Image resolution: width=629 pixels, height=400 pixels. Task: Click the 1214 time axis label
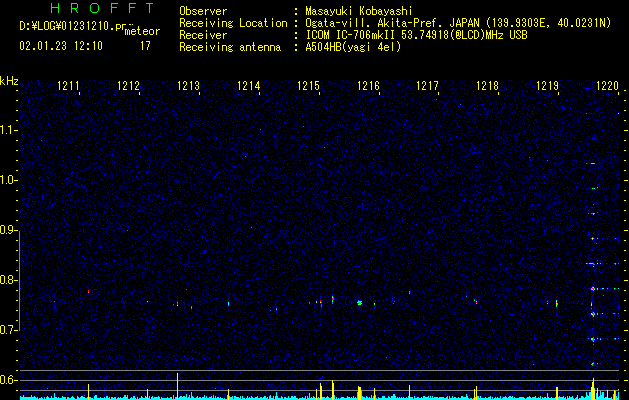point(248,86)
